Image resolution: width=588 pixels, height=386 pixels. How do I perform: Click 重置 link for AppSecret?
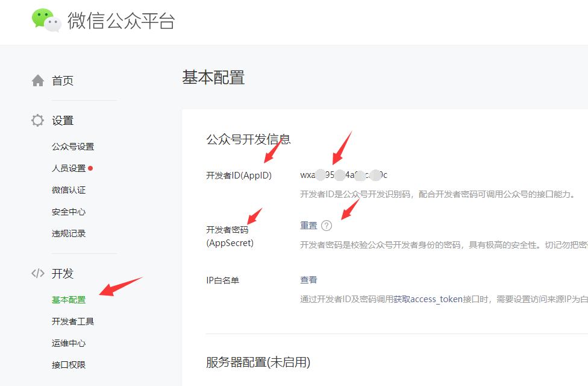(x=308, y=226)
